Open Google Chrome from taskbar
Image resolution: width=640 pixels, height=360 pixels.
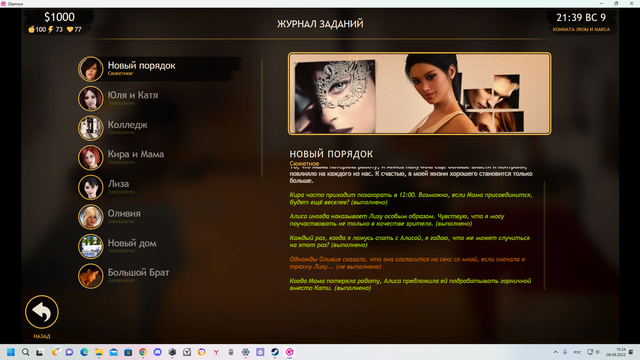(x=143, y=352)
